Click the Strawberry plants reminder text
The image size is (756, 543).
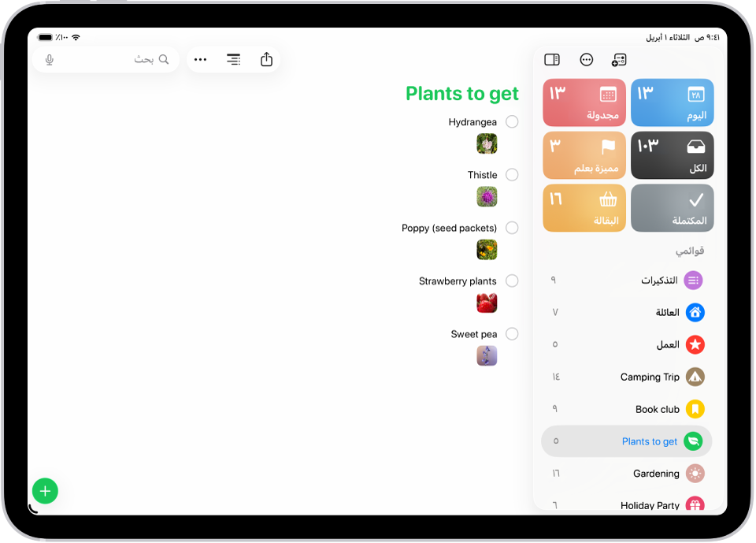(x=458, y=281)
